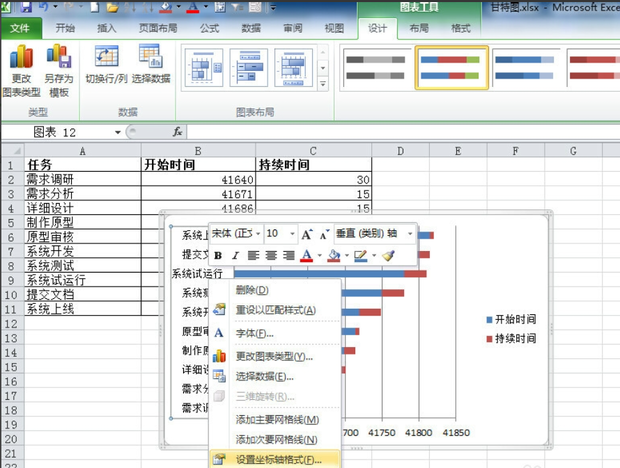Select cell B2 containing 41640
This screenshot has width=620, height=468.
point(198,179)
